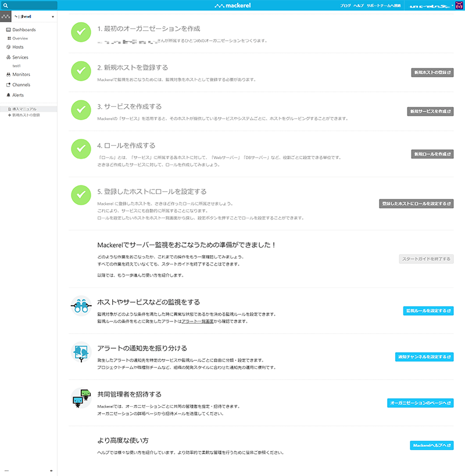The width and height of the screenshot is (465, 476).
Task: Click the binoculars monitoring illustration
Action: tap(80, 305)
